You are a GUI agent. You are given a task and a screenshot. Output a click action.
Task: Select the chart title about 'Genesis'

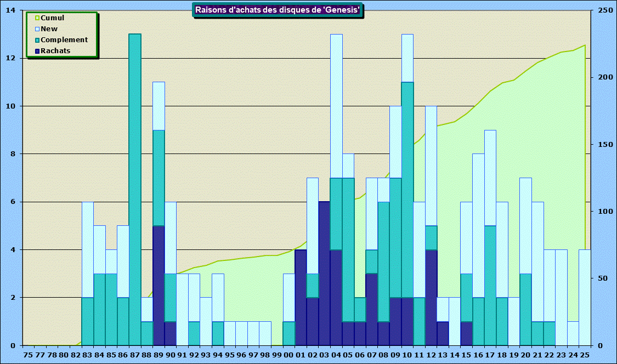pos(278,10)
